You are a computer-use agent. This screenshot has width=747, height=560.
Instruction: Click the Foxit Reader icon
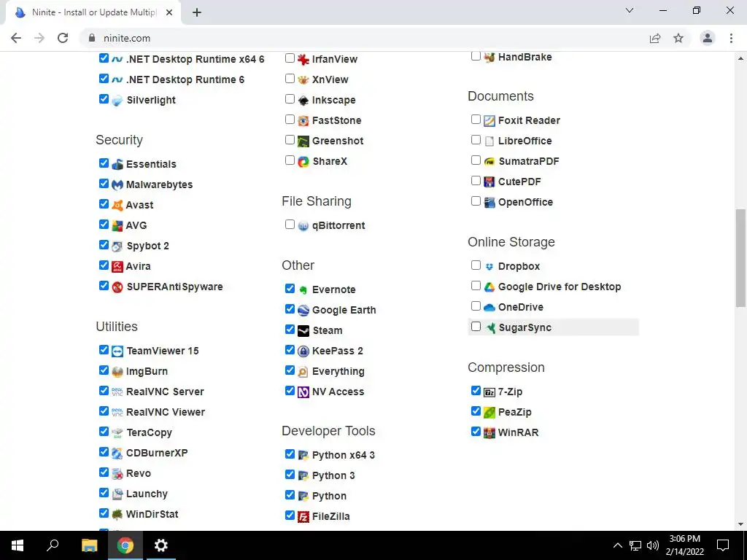489,120
